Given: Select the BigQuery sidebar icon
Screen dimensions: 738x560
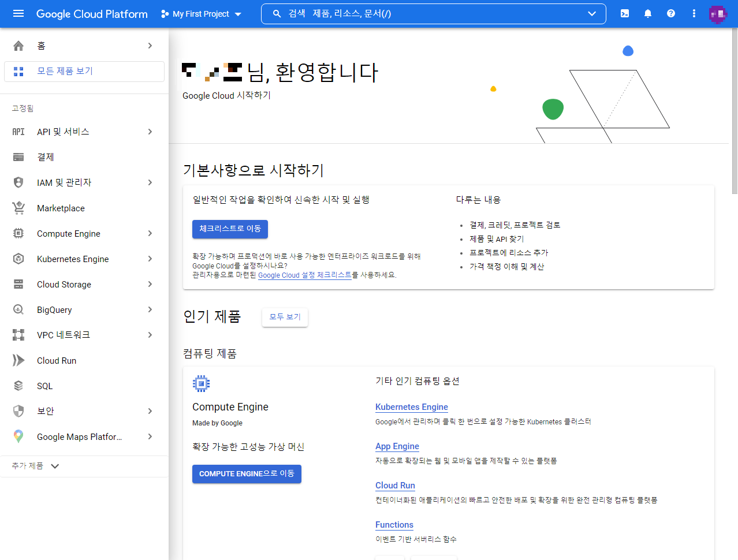Looking at the screenshot, I should pyautogui.click(x=18, y=309).
